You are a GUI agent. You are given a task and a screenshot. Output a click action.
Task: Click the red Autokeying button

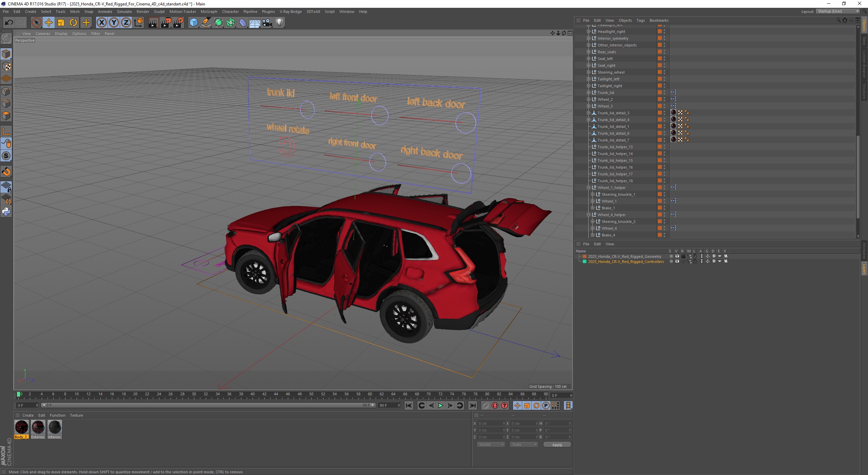495,405
